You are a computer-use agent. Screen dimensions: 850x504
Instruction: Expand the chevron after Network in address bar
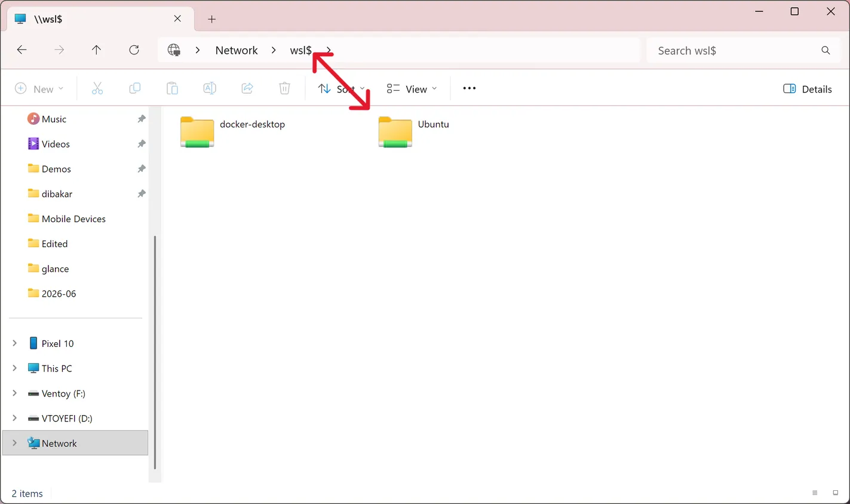pyautogui.click(x=273, y=50)
